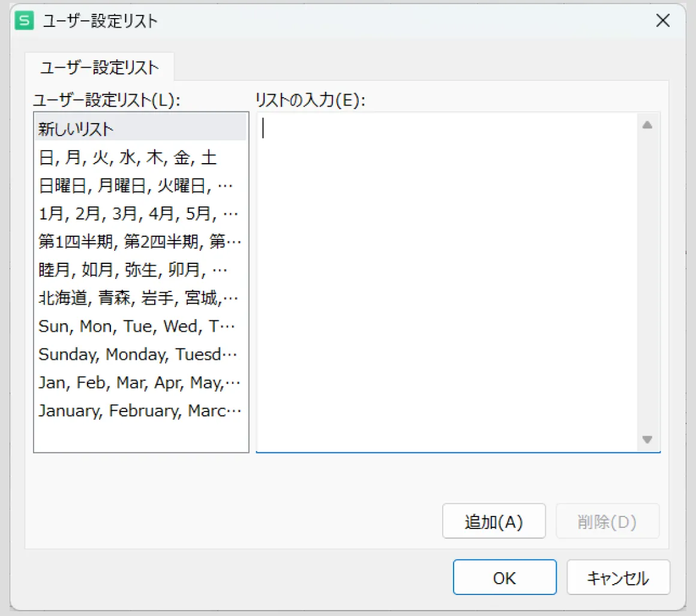The height and width of the screenshot is (616, 696).
Task: Select the Jan, Feb, Mar list entry
Action: 140,382
